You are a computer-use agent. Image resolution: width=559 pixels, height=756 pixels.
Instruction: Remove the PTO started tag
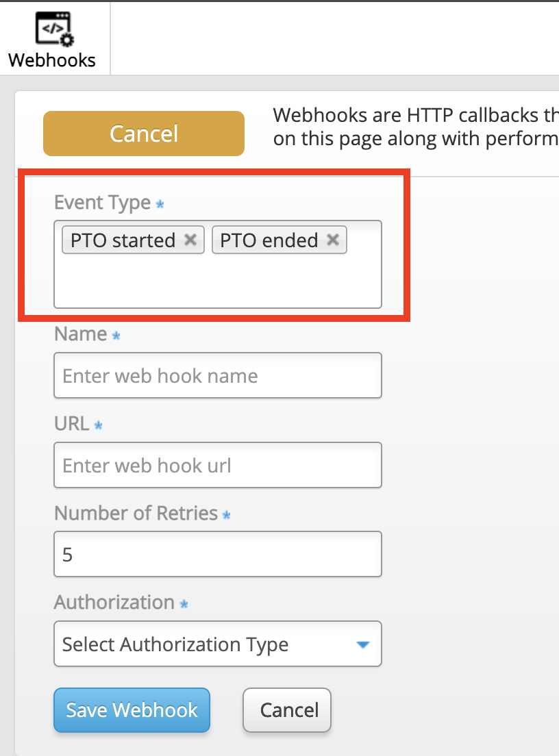pos(190,240)
